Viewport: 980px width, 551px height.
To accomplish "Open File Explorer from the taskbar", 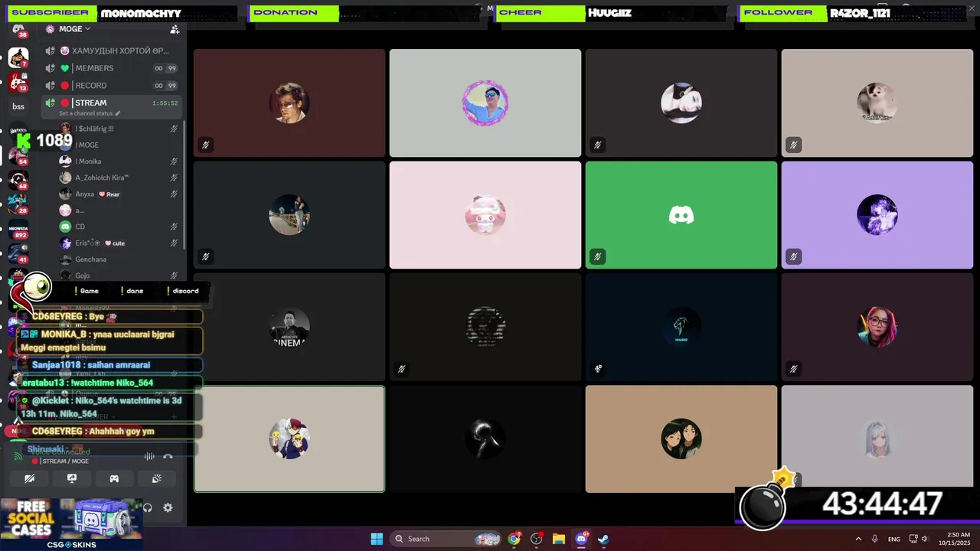I will (x=559, y=539).
